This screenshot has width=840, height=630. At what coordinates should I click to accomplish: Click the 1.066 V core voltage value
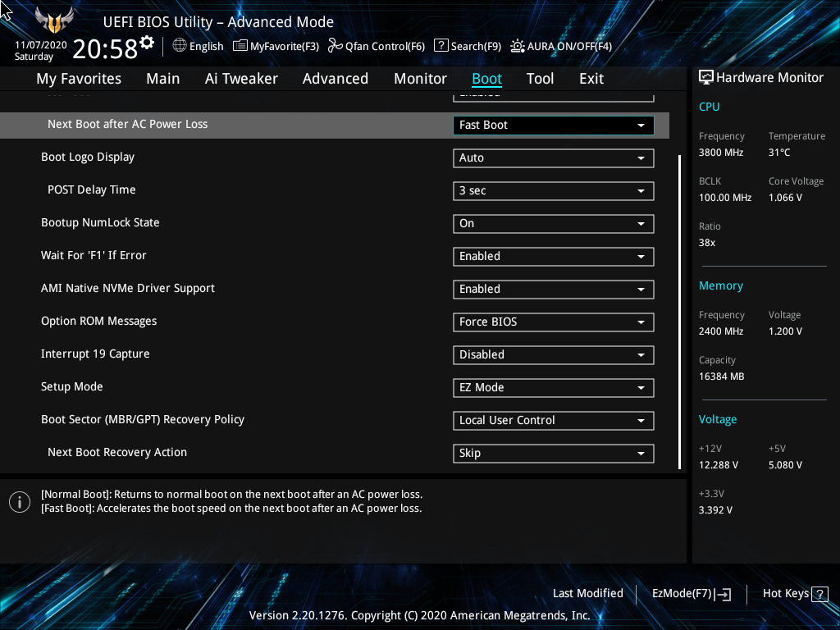(785, 198)
